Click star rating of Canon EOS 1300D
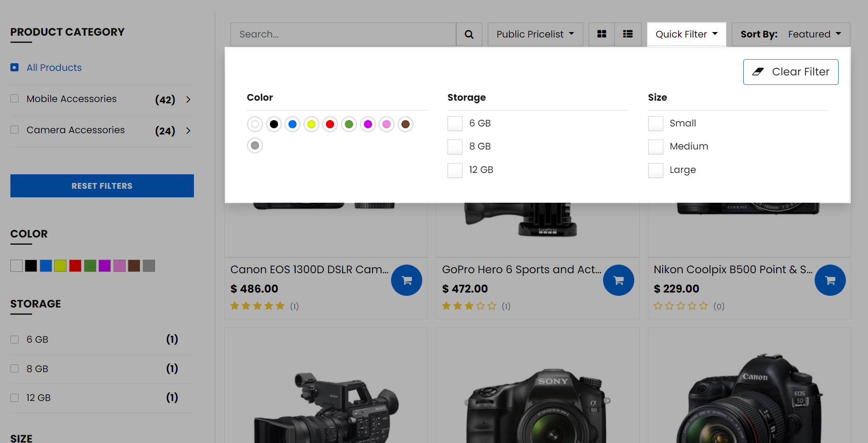This screenshot has width=868, height=443. pos(257,306)
